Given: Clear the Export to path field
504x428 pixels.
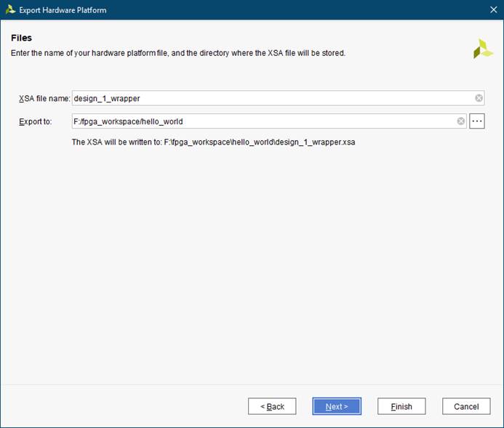Looking at the screenshot, I should point(460,121).
